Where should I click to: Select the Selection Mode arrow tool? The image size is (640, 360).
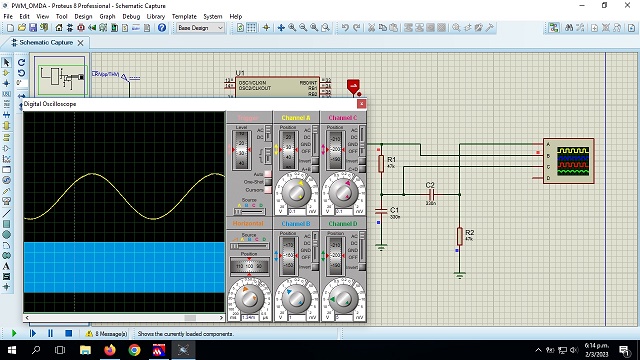pos(6,62)
